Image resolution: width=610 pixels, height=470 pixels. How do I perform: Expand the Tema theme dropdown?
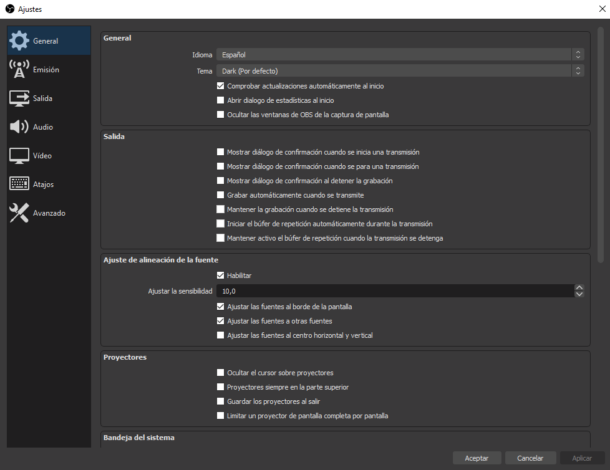[400, 71]
